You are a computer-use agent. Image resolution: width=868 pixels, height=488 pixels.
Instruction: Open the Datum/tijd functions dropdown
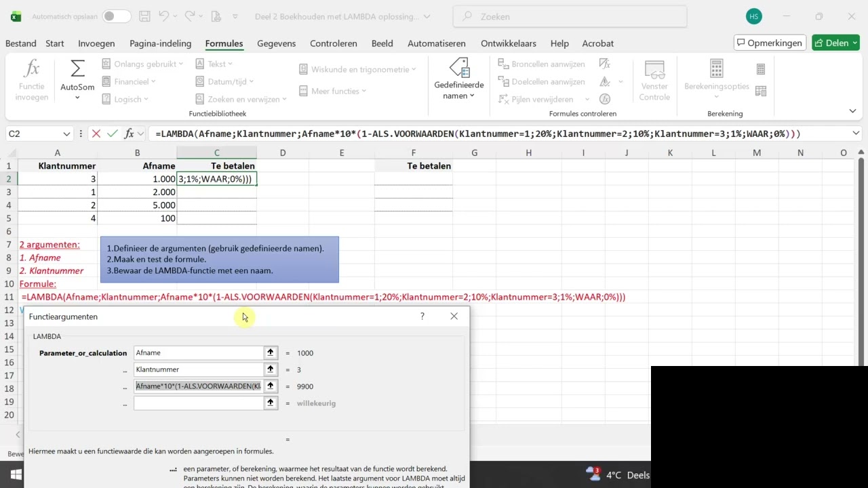pos(224,81)
